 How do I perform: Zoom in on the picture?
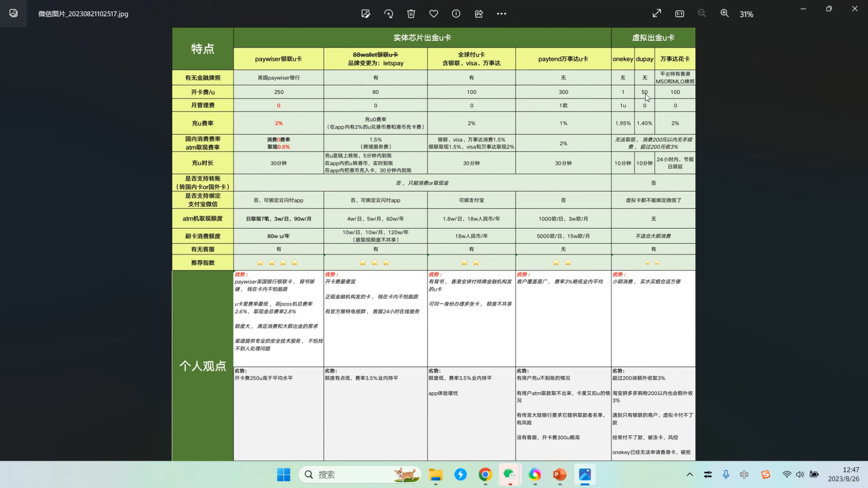[724, 14]
